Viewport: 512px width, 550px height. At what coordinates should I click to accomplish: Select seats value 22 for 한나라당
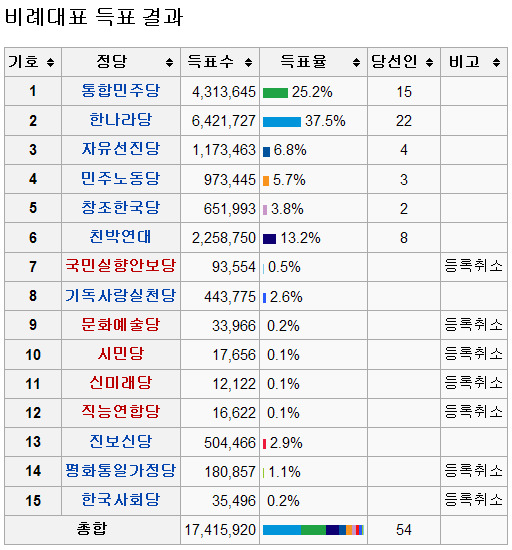tap(404, 121)
